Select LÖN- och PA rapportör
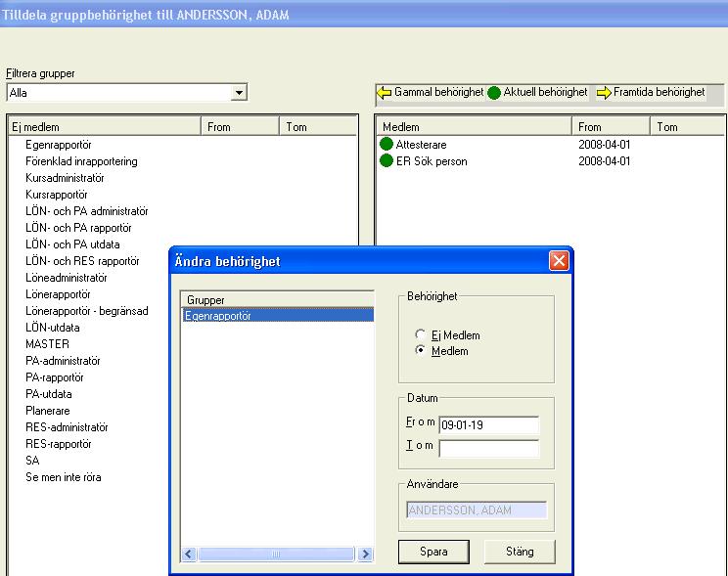 [78, 228]
